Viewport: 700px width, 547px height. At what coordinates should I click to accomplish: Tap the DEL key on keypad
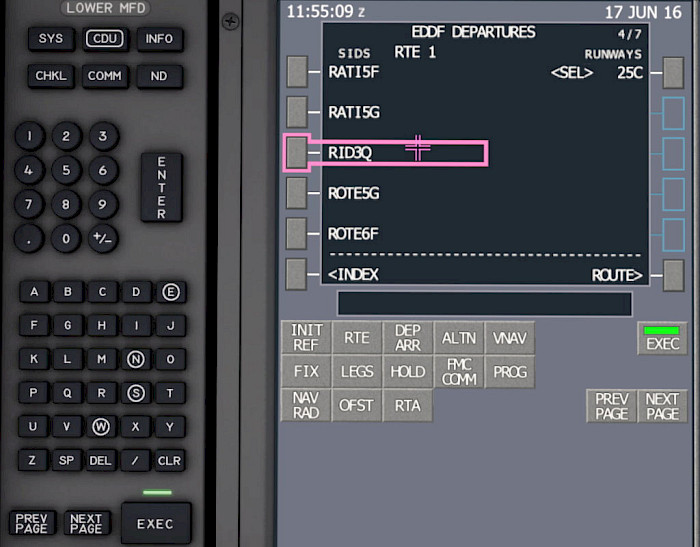pyautogui.click(x=100, y=460)
